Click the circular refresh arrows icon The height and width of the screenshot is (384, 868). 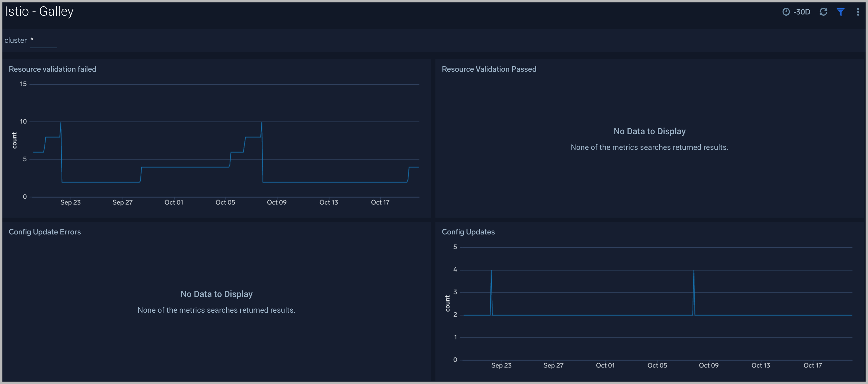[823, 12]
